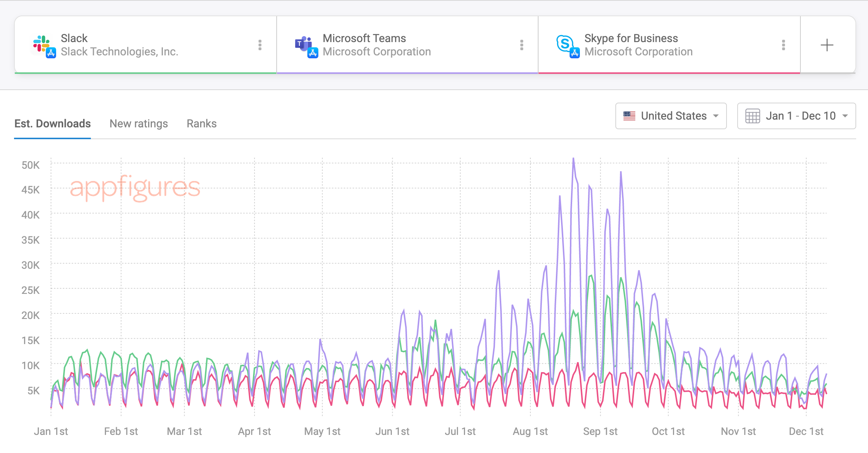The image size is (868, 453).
Task: Click the 50K y-axis label
Action: [x=30, y=165]
